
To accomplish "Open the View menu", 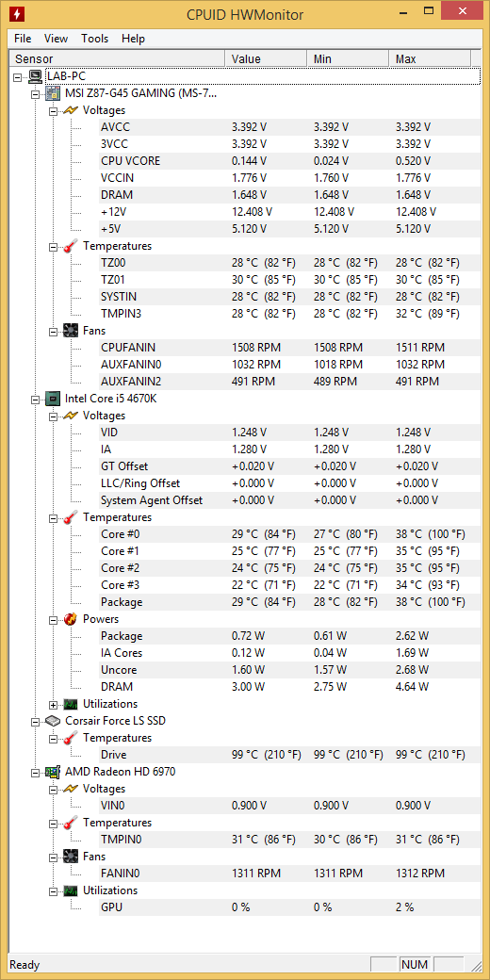I will tap(56, 38).
